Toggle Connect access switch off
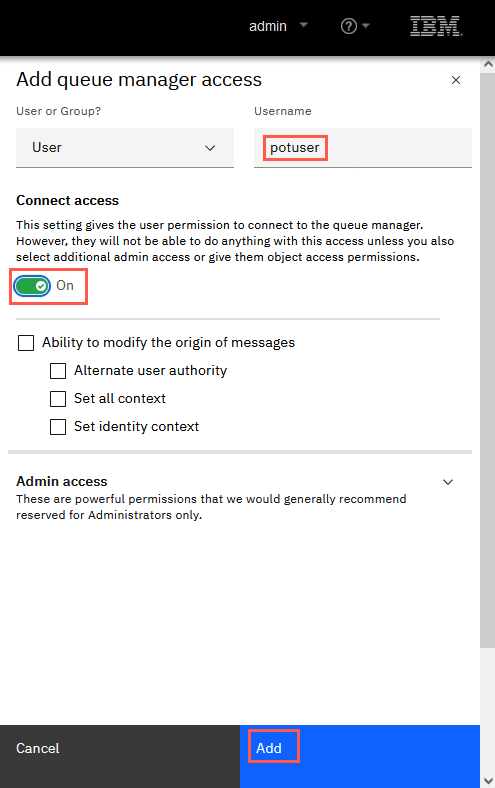This screenshot has height=788, width=495. tap(32, 286)
